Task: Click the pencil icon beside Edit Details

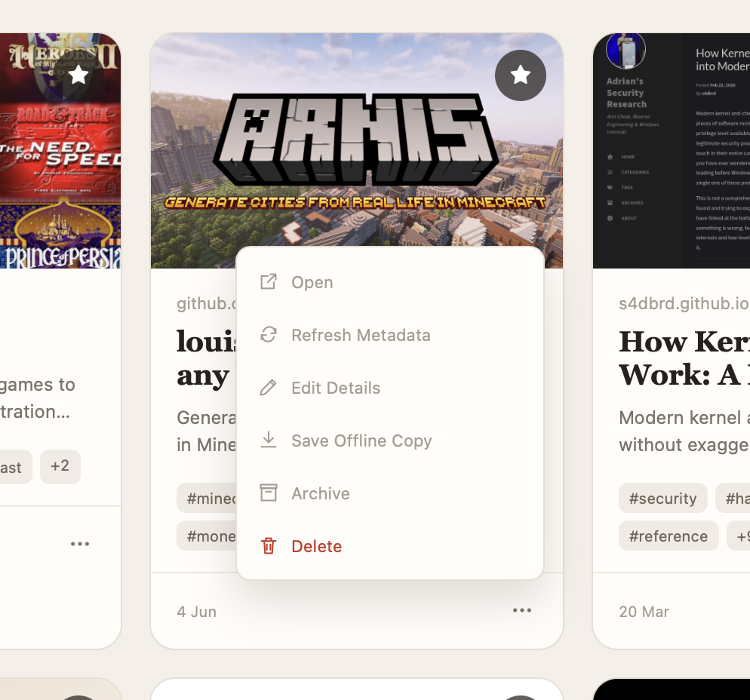Action: click(x=269, y=388)
